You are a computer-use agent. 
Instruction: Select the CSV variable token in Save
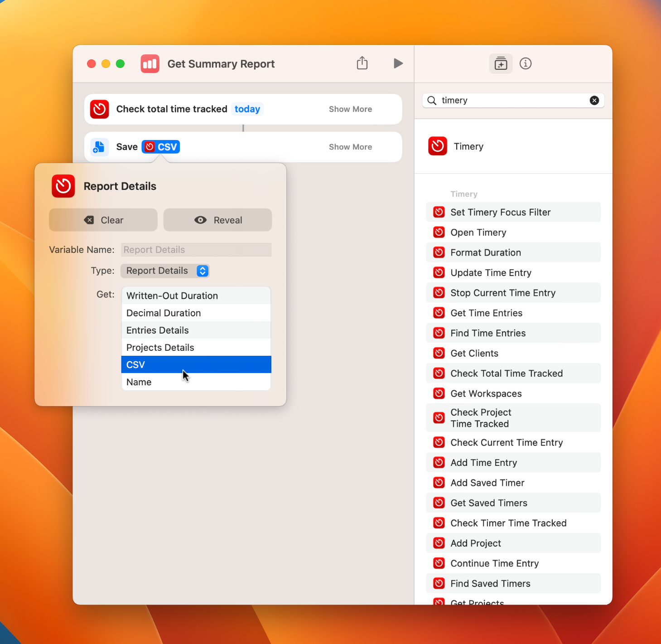161,147
